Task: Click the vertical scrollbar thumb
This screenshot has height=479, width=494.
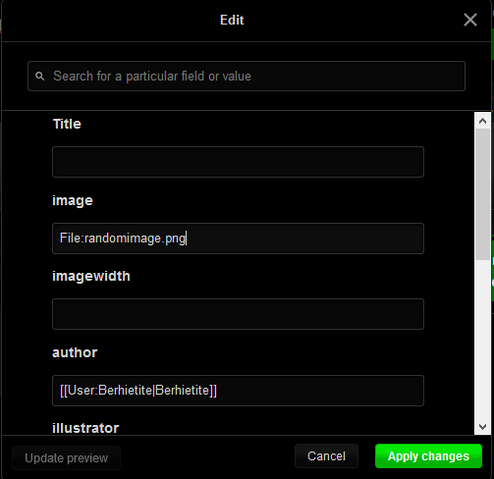Action: pyautogui.click(x=482, y=194)
